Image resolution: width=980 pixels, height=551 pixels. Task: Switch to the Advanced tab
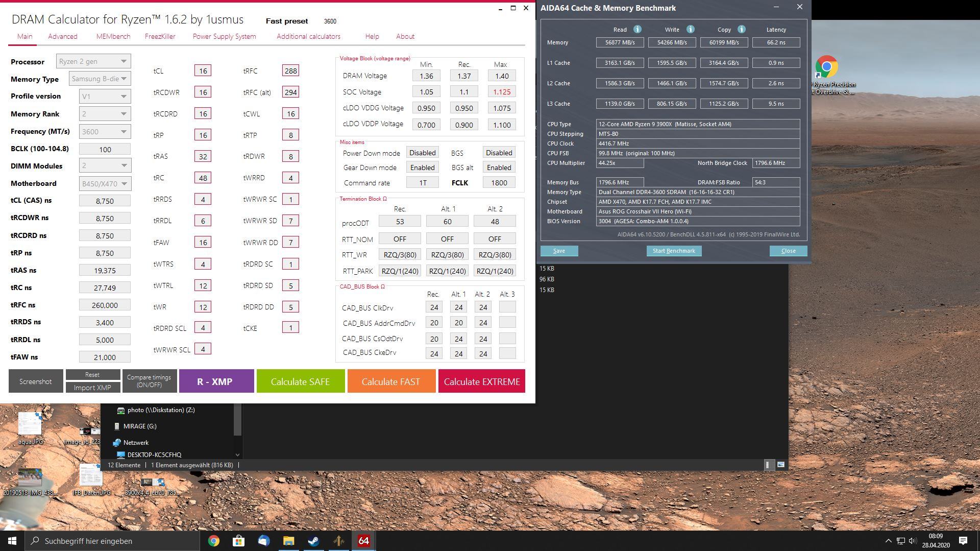pyautogui.click(x=63, y=36)
